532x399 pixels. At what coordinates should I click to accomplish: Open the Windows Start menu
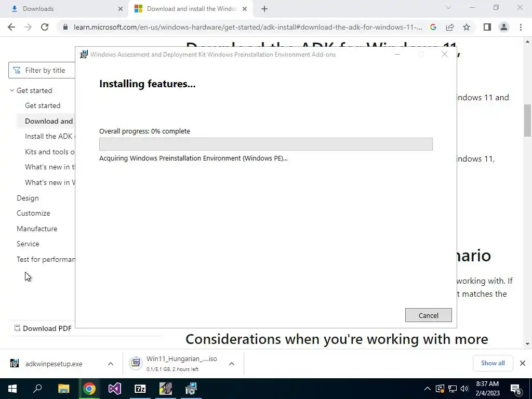[x=12, y=389]
